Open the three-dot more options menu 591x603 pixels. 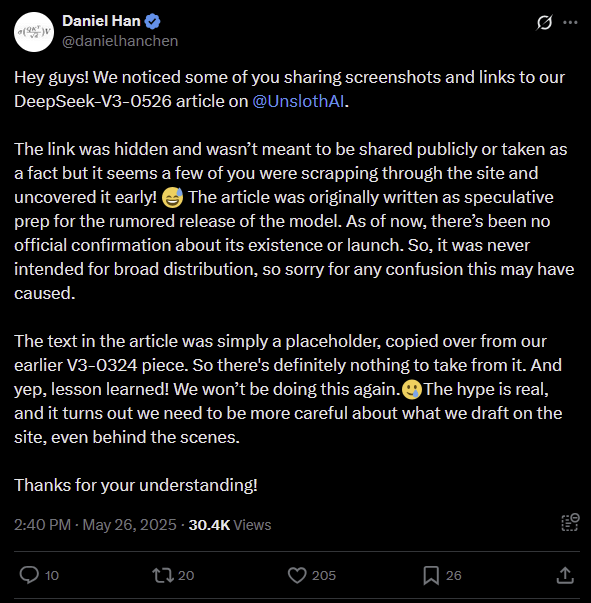coord(570,22)
